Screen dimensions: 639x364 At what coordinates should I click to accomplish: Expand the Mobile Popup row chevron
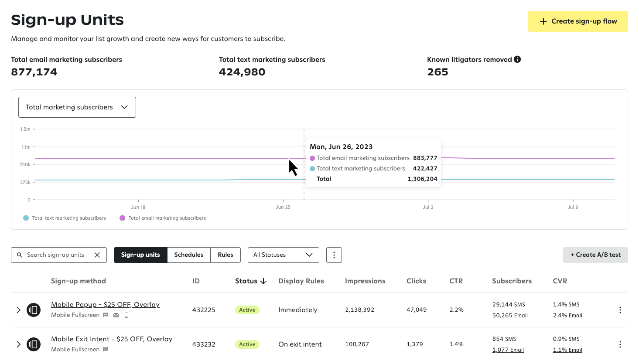[18, 310]
